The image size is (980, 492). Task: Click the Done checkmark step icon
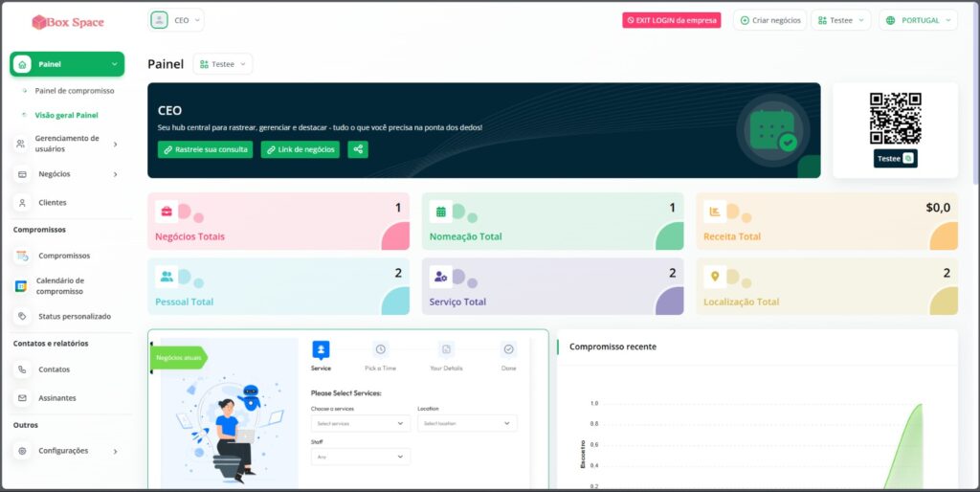pos(508,349)
